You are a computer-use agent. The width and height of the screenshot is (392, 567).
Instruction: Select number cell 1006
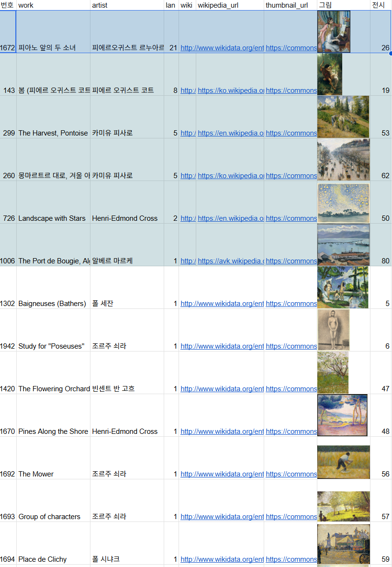click(x=8, y=245)
